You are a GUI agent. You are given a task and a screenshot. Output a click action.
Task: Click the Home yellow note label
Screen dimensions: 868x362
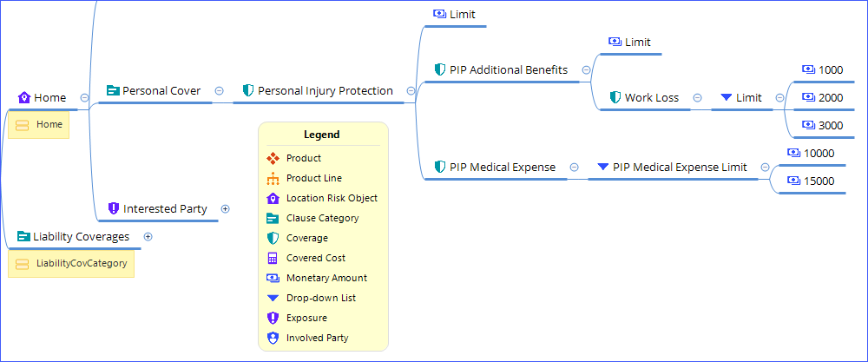click(49, 125)
